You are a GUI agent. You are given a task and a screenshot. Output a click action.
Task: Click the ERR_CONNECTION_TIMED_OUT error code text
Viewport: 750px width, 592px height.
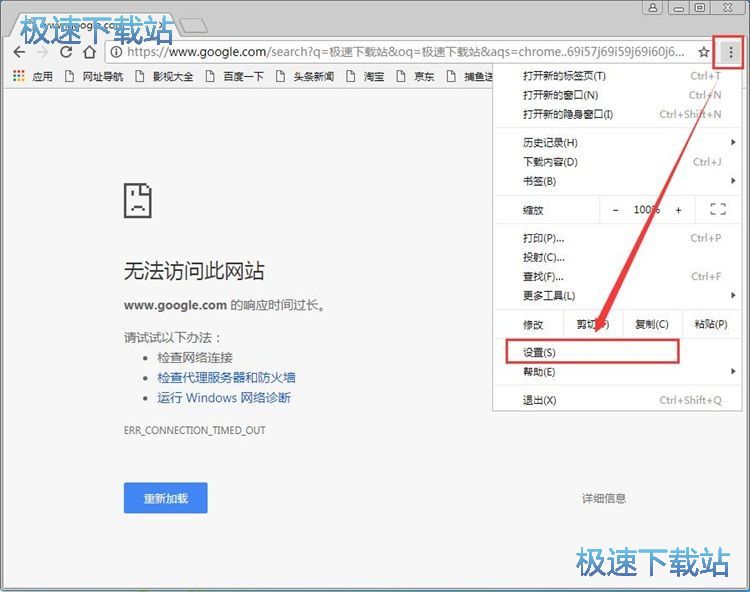(195, 430)
